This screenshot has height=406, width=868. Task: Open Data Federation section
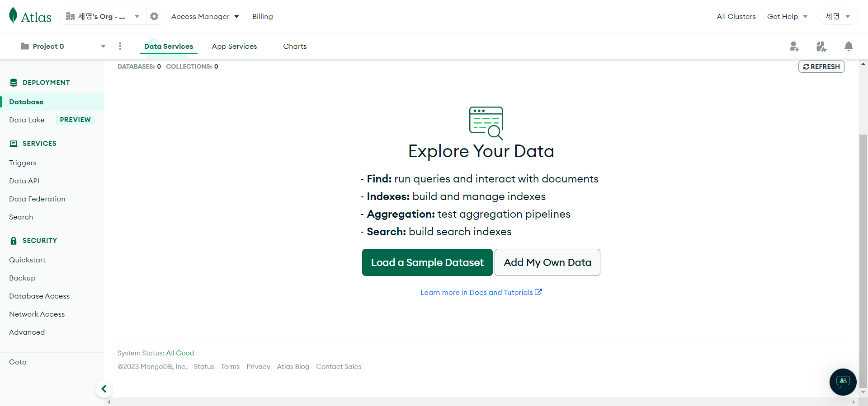point(37,199)
